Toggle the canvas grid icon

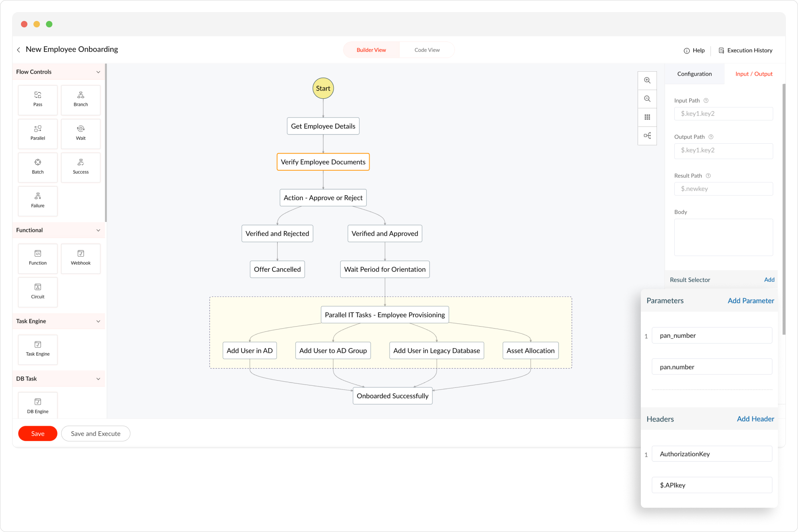point(647,117)
